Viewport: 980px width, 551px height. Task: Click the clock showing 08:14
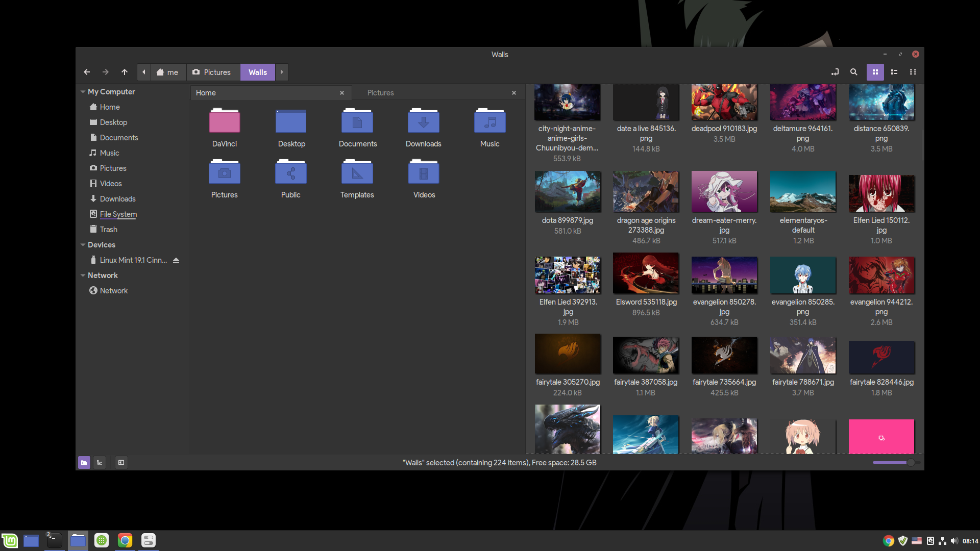(x=970, y=541)
